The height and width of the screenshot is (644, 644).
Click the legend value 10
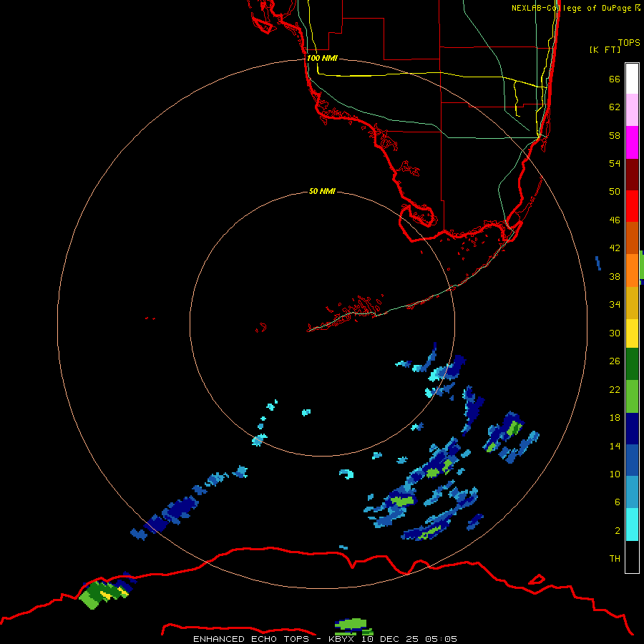(615, 474)
